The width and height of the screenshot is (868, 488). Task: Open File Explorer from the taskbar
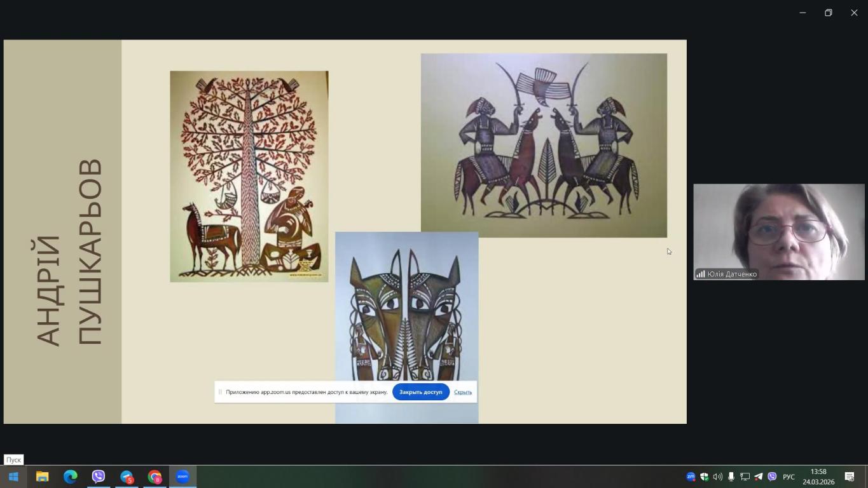pos(42,477)
